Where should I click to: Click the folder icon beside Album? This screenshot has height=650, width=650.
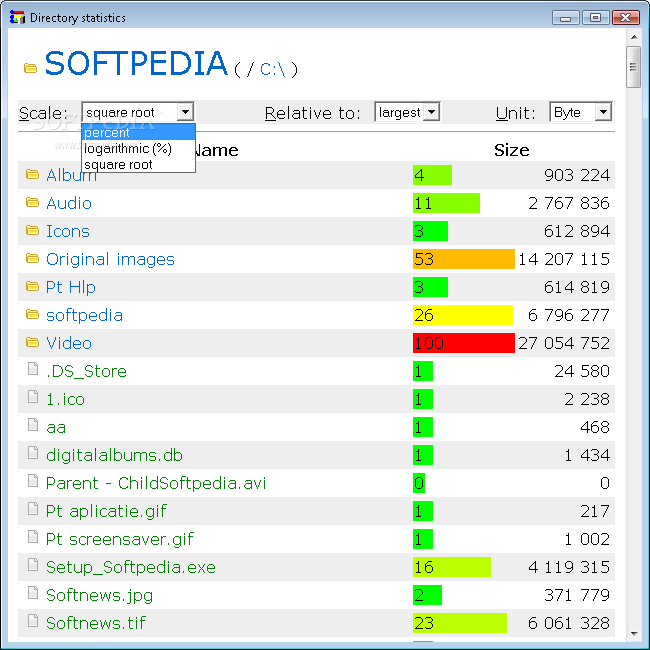[x=32, y=175]
